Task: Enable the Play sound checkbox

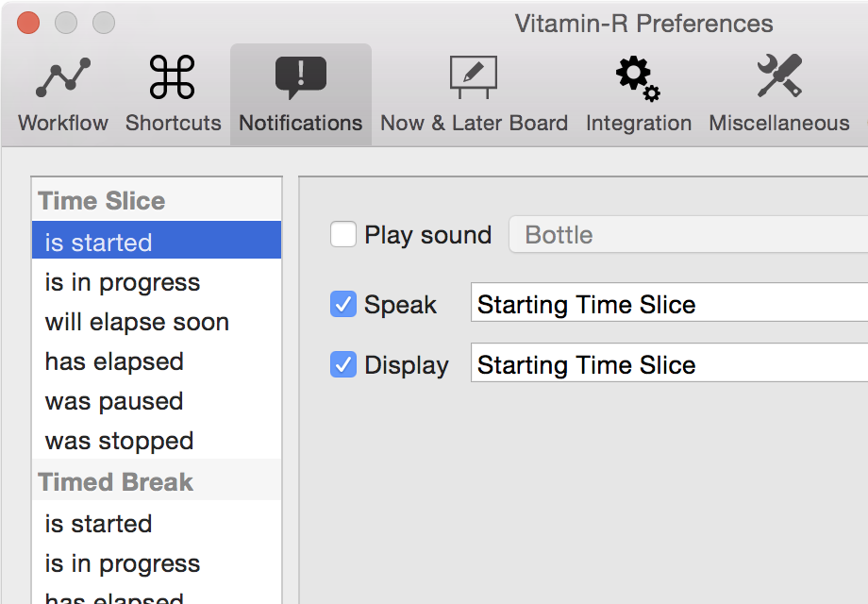Action: 343,234
